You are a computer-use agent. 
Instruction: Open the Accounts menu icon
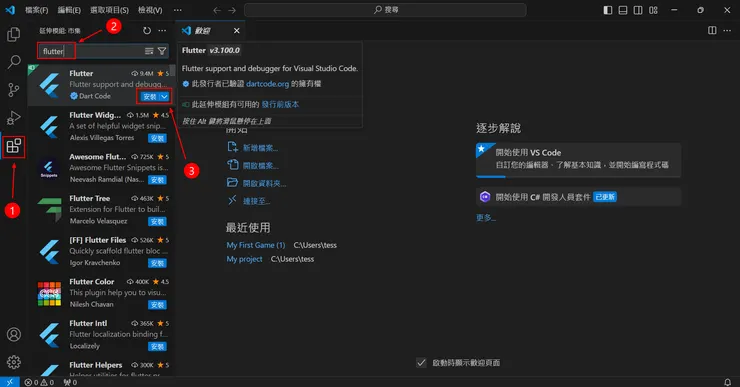click(x=14, y=334)
